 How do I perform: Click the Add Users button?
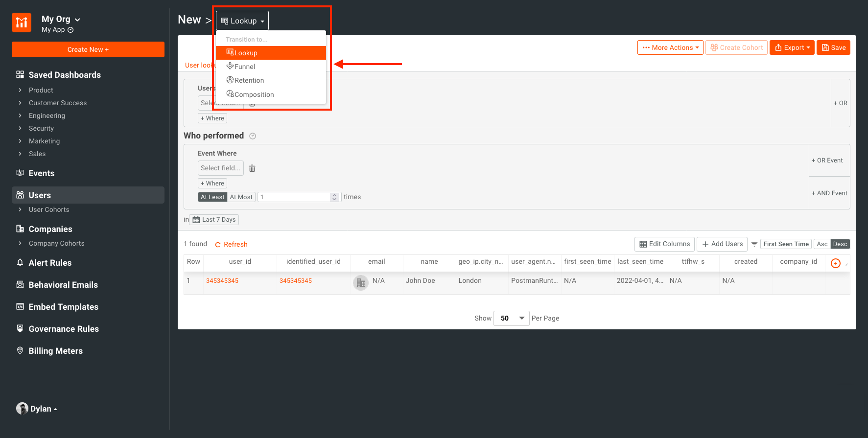coord(722,244)
